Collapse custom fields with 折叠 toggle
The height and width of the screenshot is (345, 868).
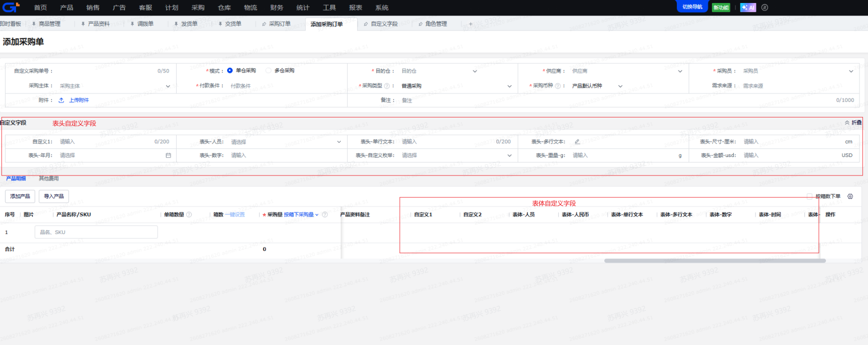click(853, 122)
